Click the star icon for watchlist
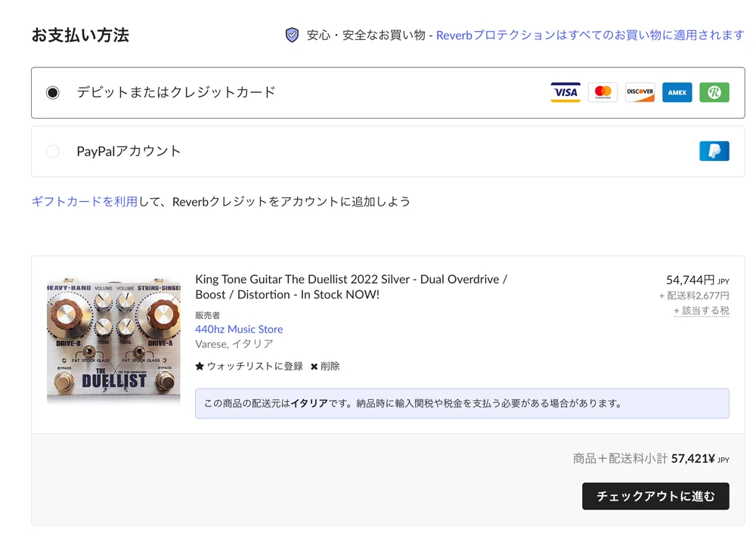The height and width of the screenshot is (539, 756). tap(200, 367)
